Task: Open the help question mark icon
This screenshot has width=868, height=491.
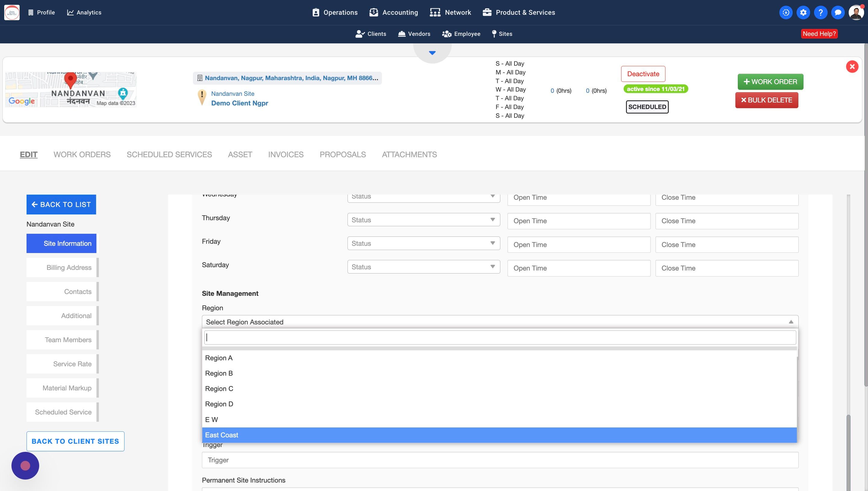Action: point(820,12)
